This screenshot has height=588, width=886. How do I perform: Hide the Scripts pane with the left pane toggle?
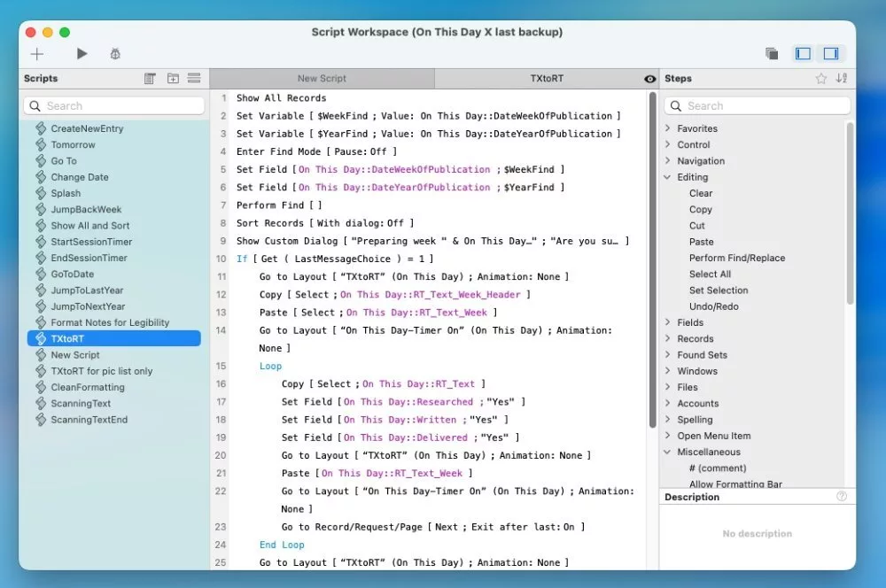[x=803, y=53]
